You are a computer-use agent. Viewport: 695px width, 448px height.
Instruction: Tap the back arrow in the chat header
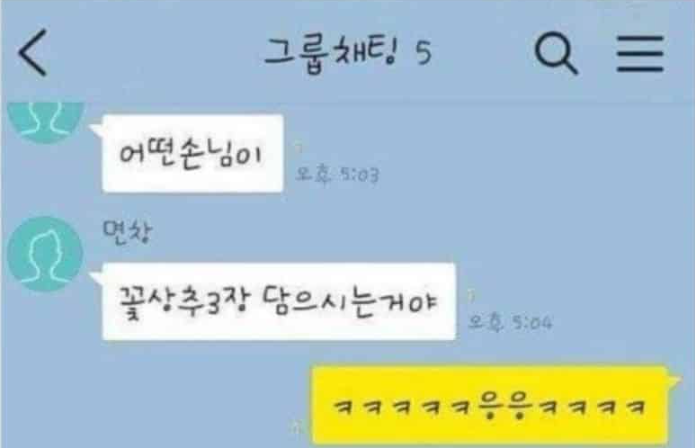[x=32, y=53]
